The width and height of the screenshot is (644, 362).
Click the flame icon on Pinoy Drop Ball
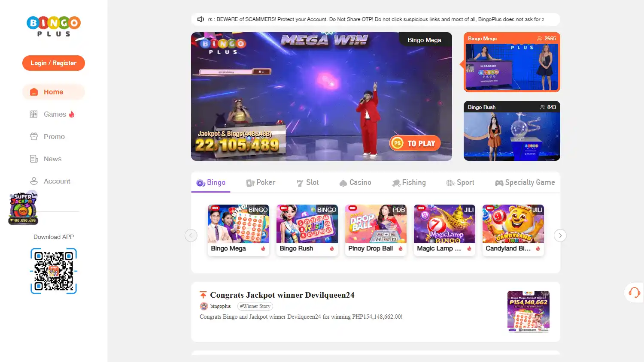click(401, 249)
